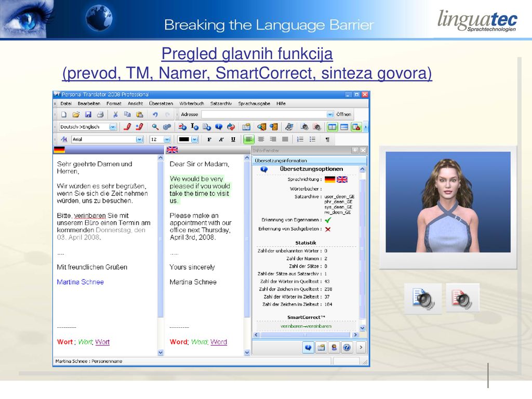532x399 pixels.
Task: Justify the text alignment
Action: pos(285,139)
